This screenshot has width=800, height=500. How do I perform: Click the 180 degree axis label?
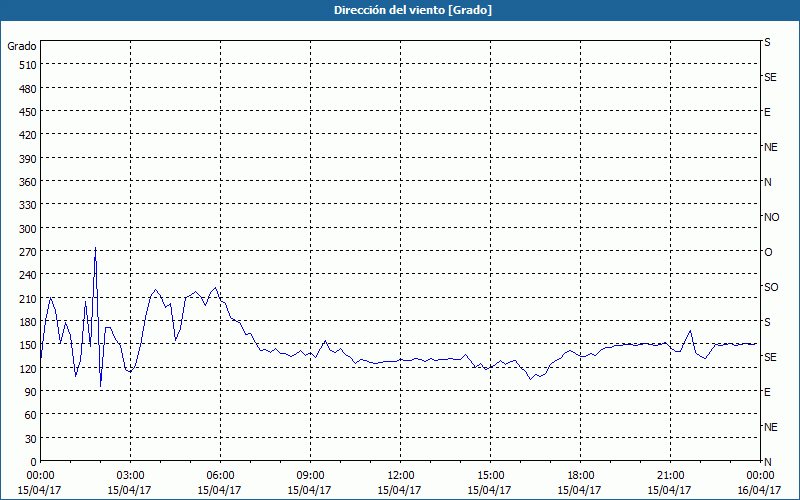[28, 322]
